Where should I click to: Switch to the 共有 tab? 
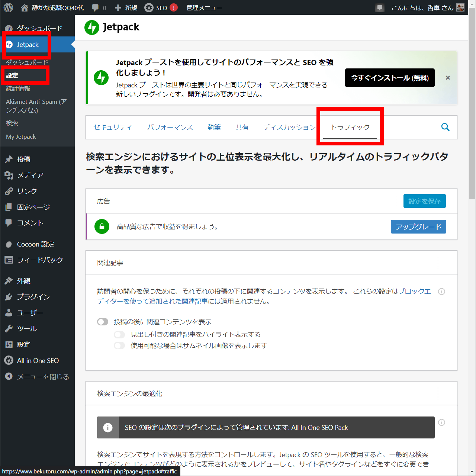pyautogui.click(x=242, y=127)
